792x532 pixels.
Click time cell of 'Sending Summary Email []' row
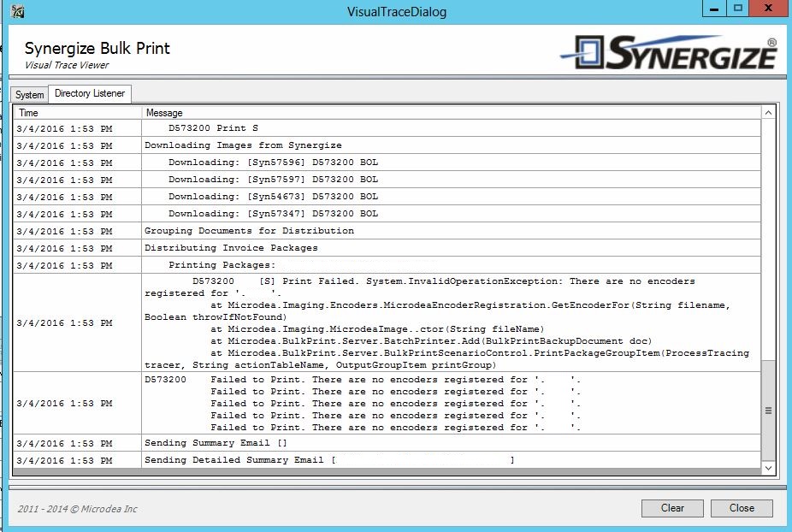point(77,443)
